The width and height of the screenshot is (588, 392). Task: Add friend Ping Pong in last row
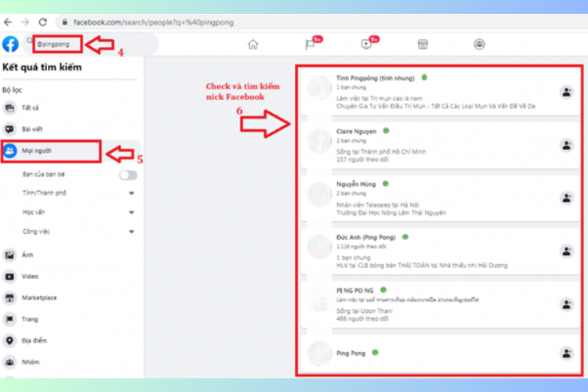pyautogui.click(x=567, y=353)
